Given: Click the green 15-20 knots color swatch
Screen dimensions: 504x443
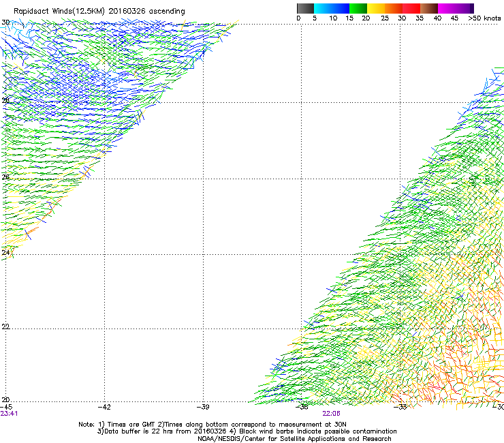Looking at the screenshot, I should pos(358,8).
